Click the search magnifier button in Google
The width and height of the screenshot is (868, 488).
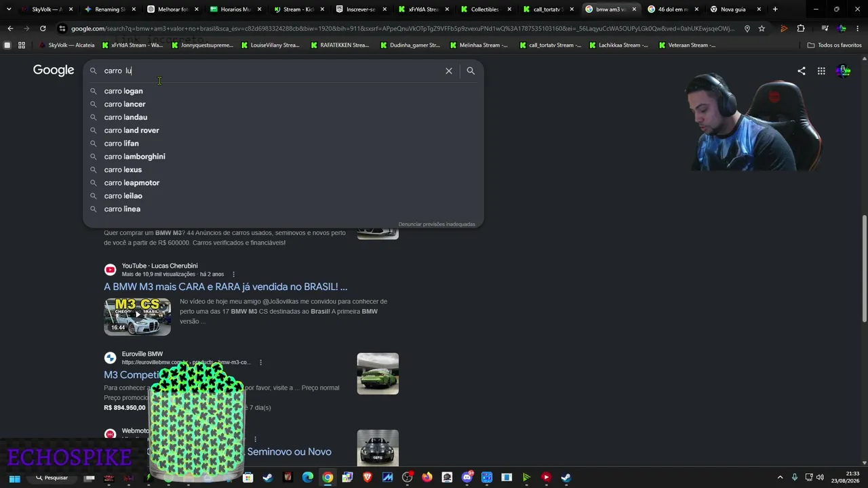471,70
